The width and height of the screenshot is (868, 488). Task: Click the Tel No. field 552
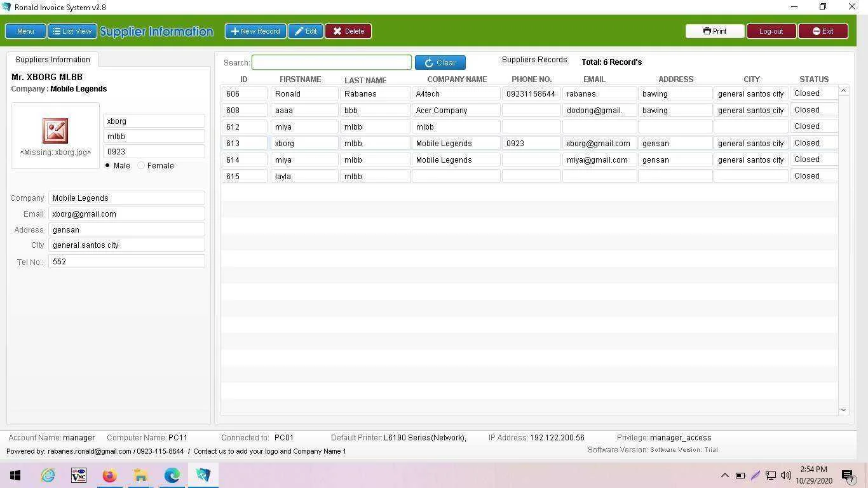click(x=126, y=261)
